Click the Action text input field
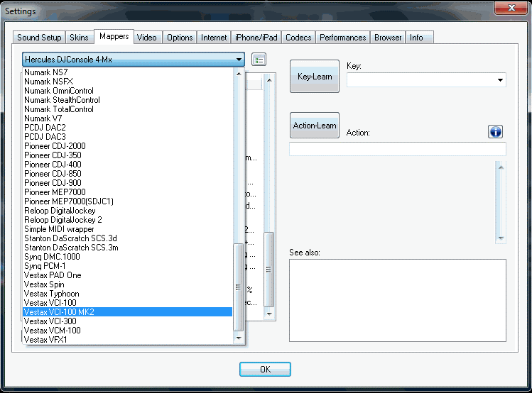This screenshot has height=393, width=532. pyautogui.click(x=397, y=149)
